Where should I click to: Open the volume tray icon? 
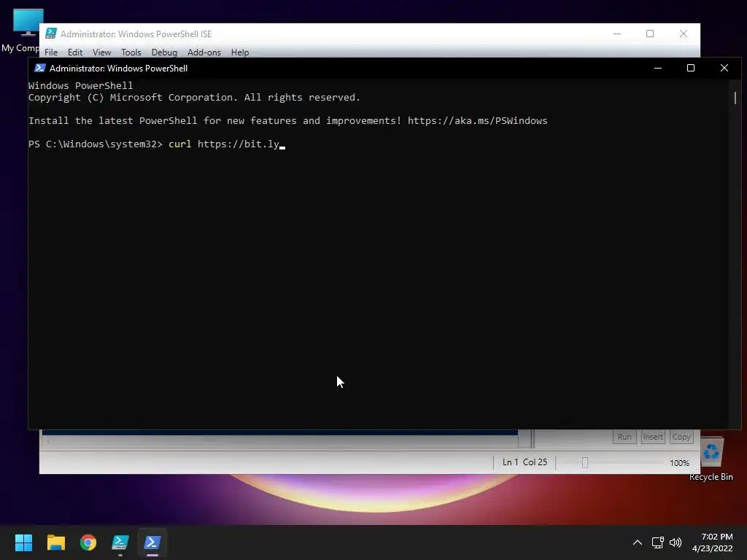(x=676, y=542)
